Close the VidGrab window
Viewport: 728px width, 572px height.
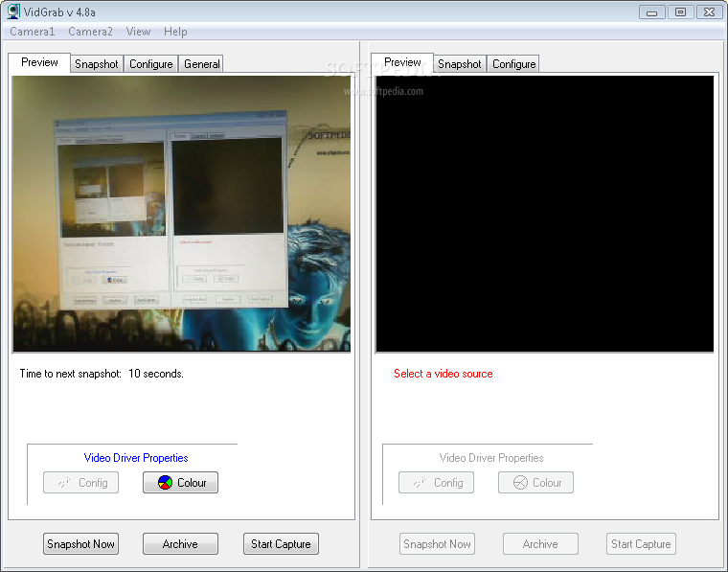point(710,12)
